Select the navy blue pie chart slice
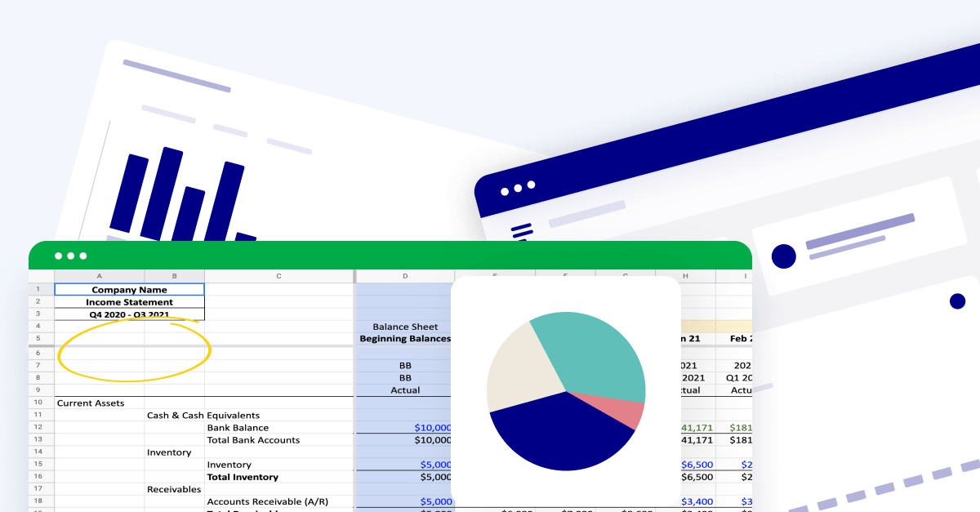The width and height of the screenshot is (980, 512). (560, 431)
